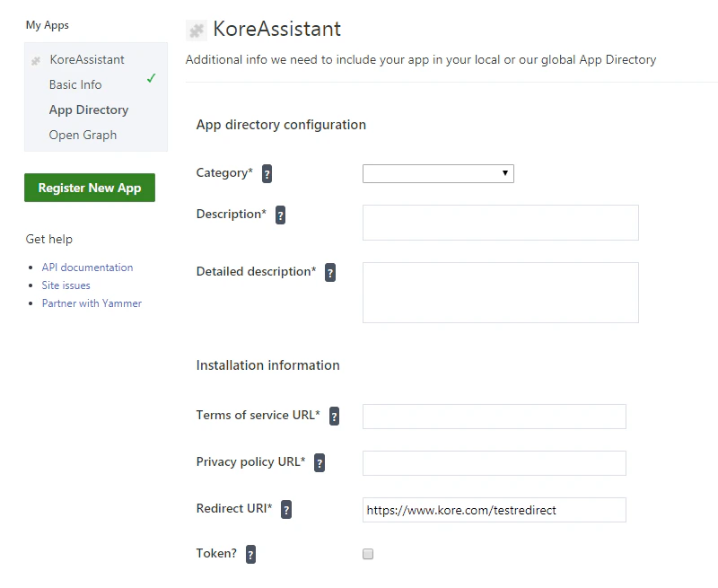The height and width of the screenshot is (588, 718).
Task: Select the App Directory section
Action: pos(88,110)
